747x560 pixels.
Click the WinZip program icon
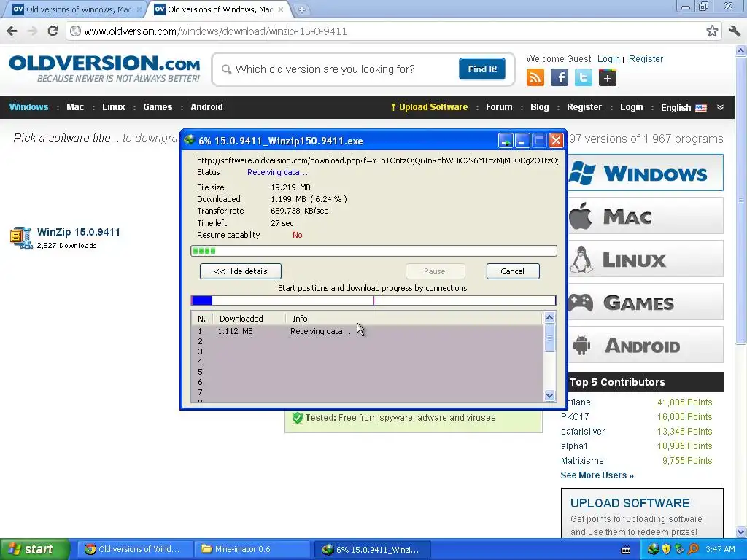coord(21,238)
